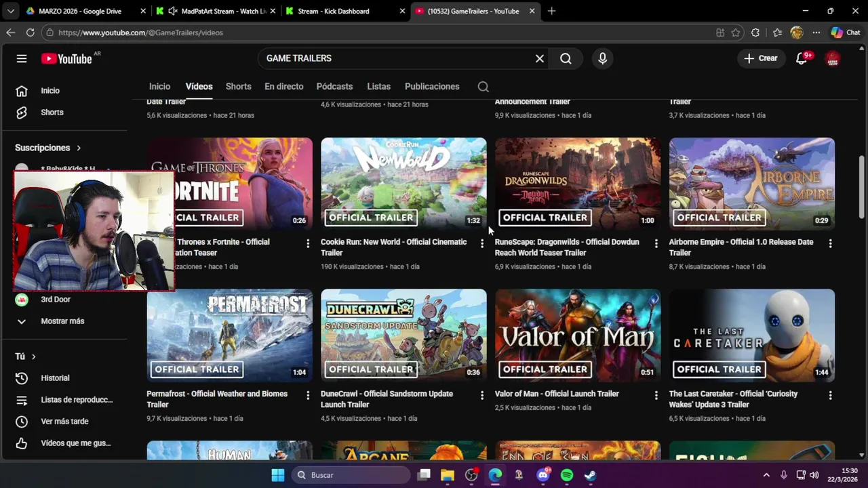Click the browser address bar URL
Image resolution: width=868 pixels, height=488 pixels.
pyautogui.click(x=140, y=33)
